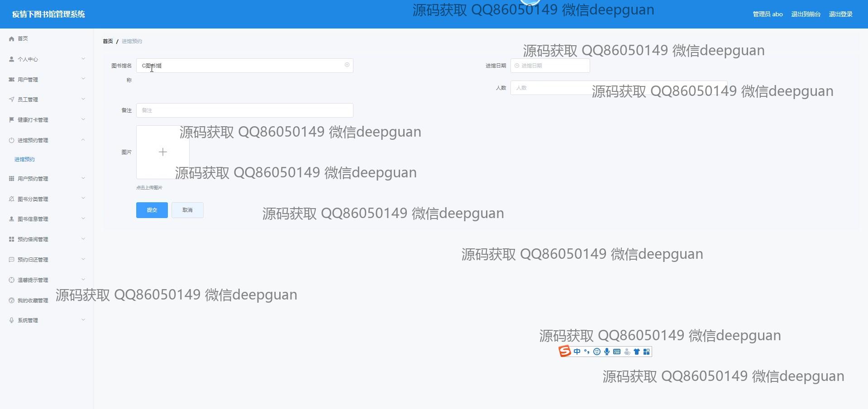Image resolution: width=868 pixels, height=409 pixels.
Task: Click the clock icon in the 进馆日期 field
Action: click(517, 66)
